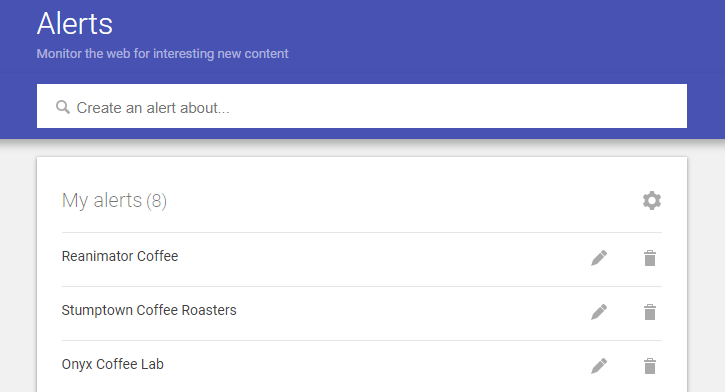Click the 'Monitor the web' subtitle text

click(162, 54)
